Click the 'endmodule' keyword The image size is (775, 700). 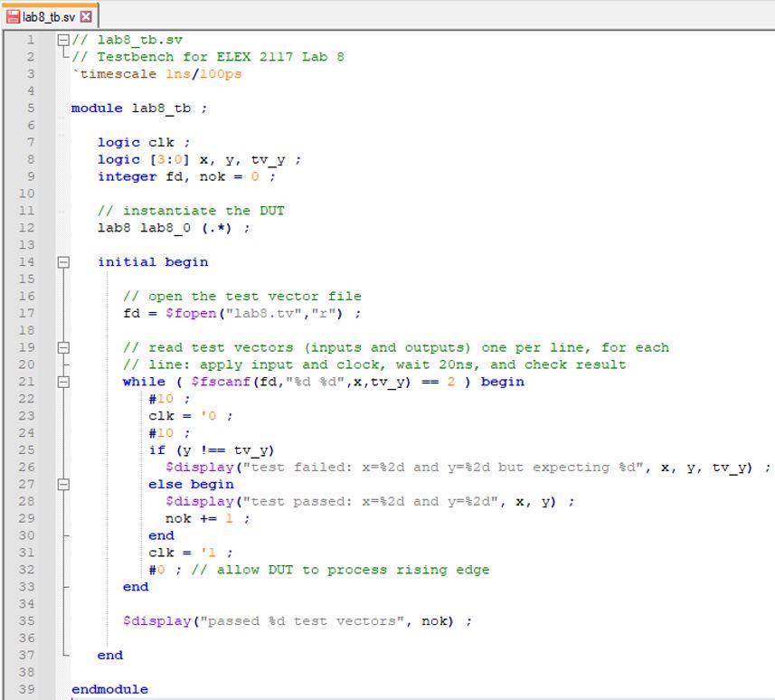(x=109, y=689)
